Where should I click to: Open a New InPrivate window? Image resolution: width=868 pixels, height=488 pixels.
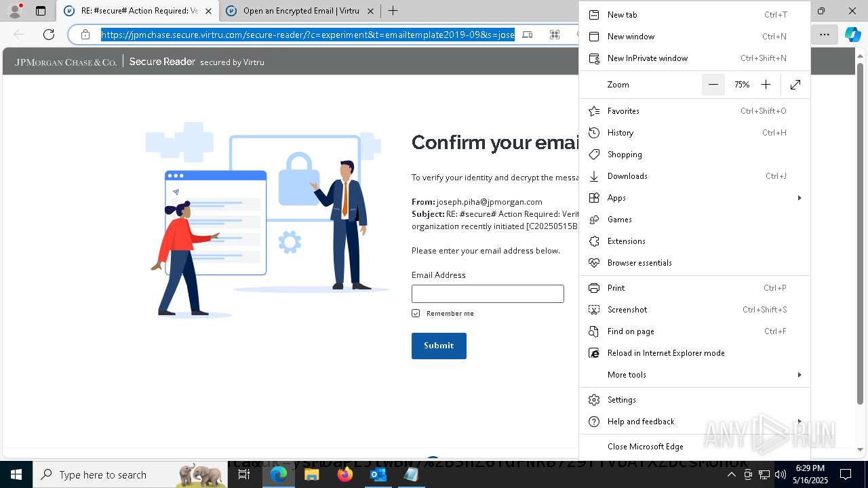click(694, 58)
